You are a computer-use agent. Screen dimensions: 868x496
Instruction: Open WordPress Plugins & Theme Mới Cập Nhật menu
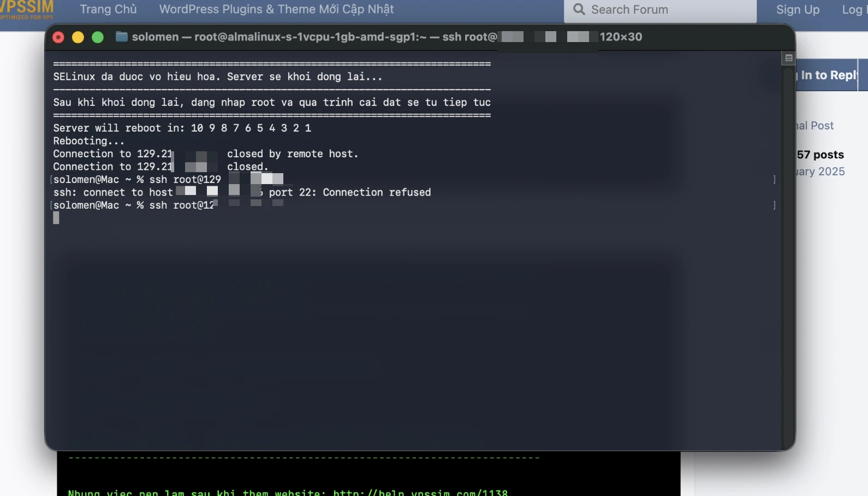(x=276, y=9)
